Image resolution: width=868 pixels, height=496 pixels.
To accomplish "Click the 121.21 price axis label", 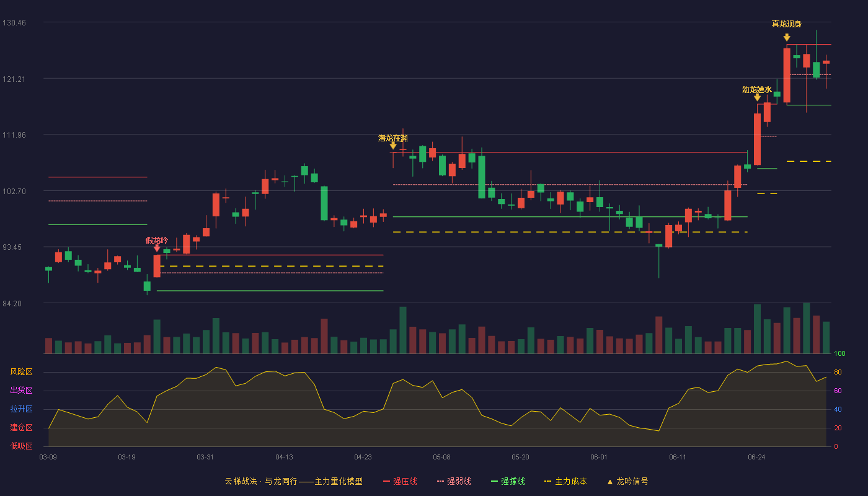I will click(x=14, y=79).
